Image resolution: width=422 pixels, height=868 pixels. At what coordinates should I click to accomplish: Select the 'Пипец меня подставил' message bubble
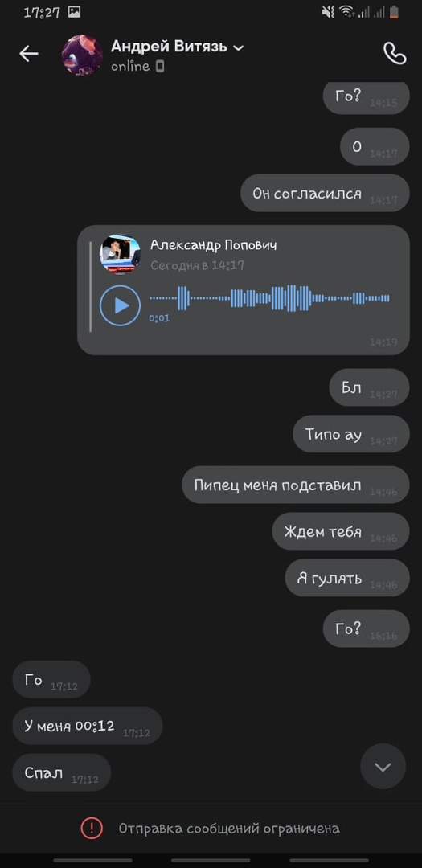[x=296, y=485]
